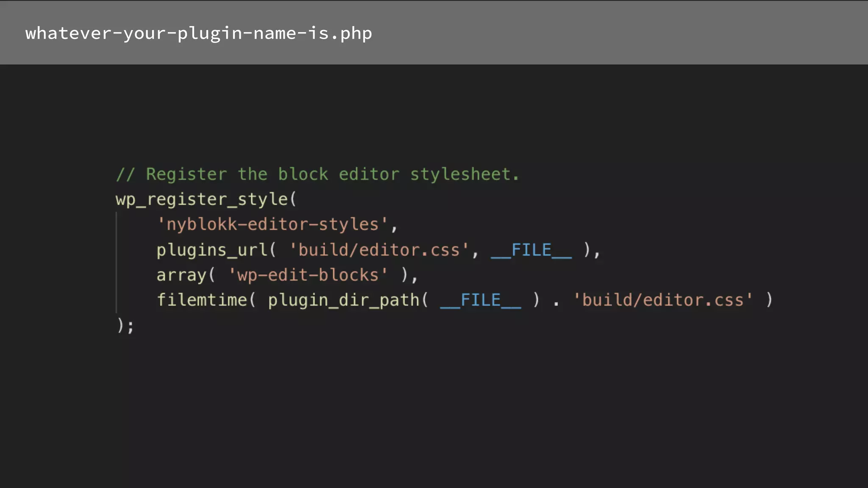Click the comment 'Register the block editor stylesheet.'
This screenshot has height=488, width=868.
(317, 174)
